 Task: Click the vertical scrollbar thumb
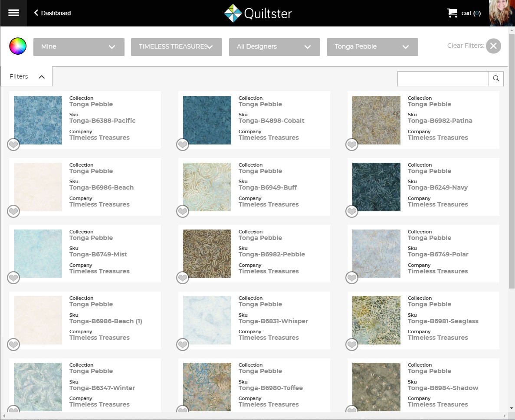pos(512,161)
